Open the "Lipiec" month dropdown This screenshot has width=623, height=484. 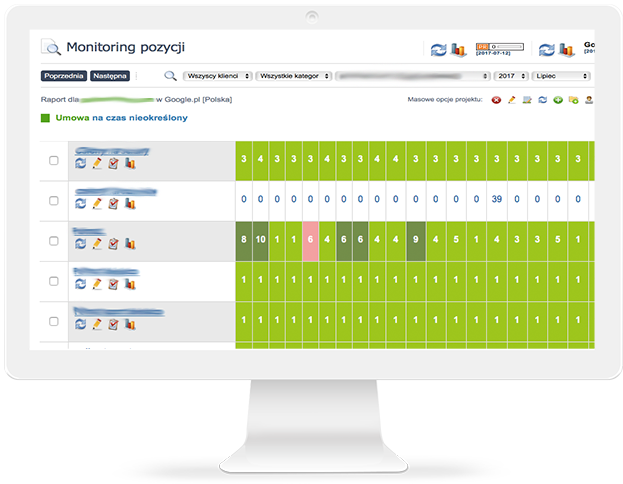tap(564, 76)
